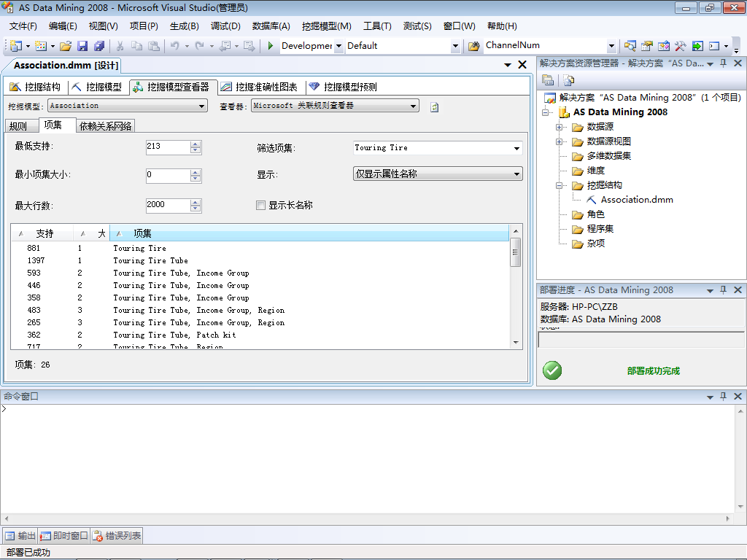Select the 多维数据集 folder
The width and height of the screenshot is (747, 560).
click(x=608, y=156)
